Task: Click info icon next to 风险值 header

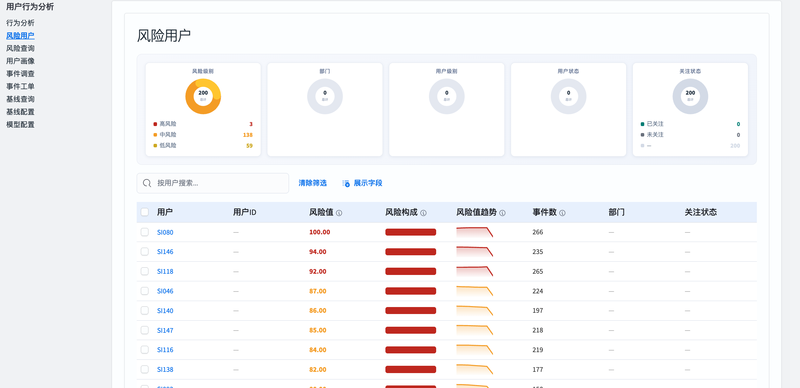Action: point(339,213)
